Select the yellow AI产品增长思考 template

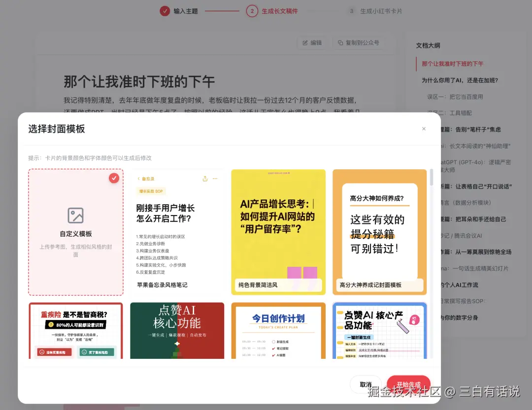[278, 231]
